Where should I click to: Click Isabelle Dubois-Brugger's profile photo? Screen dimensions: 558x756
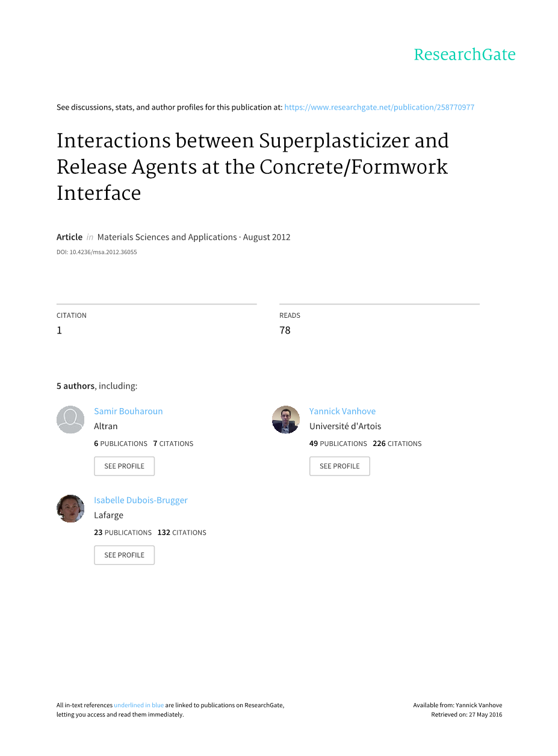point(70,509)
